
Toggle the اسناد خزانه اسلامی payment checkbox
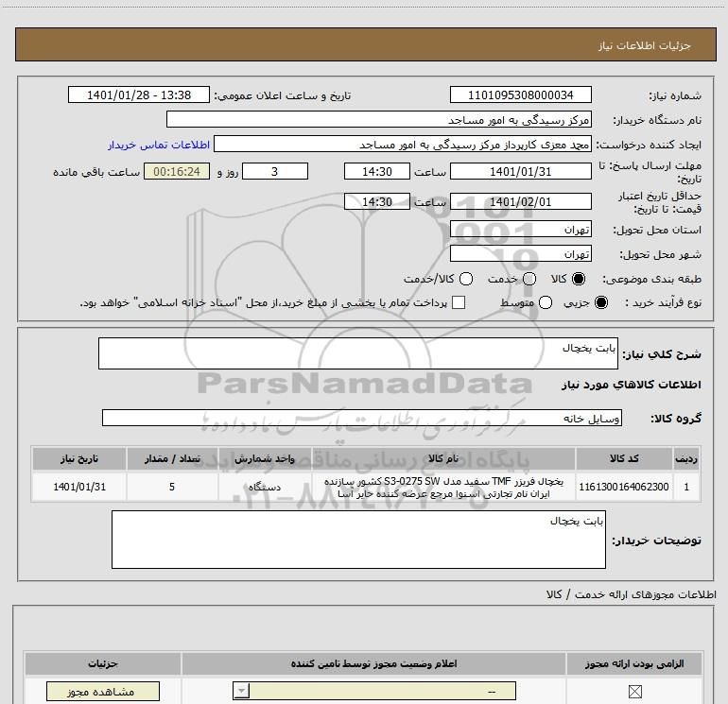tap(459, 302)
